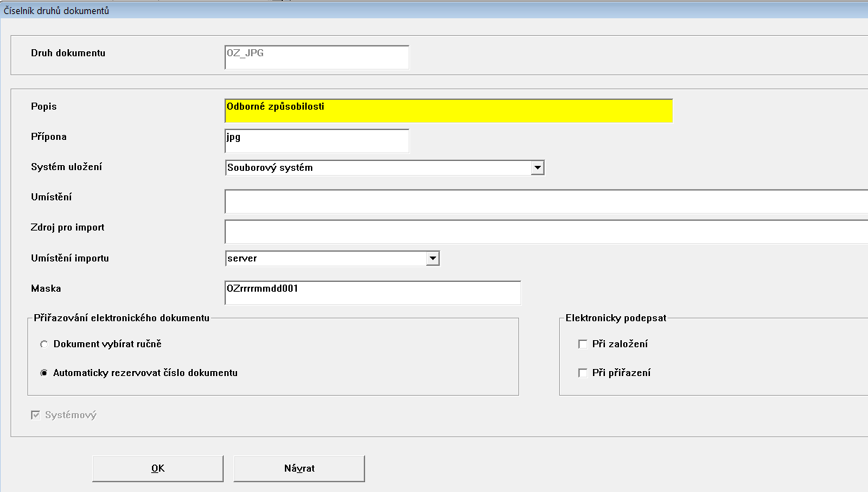Open the Systém uložení dropdown arrow

click(537, 168)
